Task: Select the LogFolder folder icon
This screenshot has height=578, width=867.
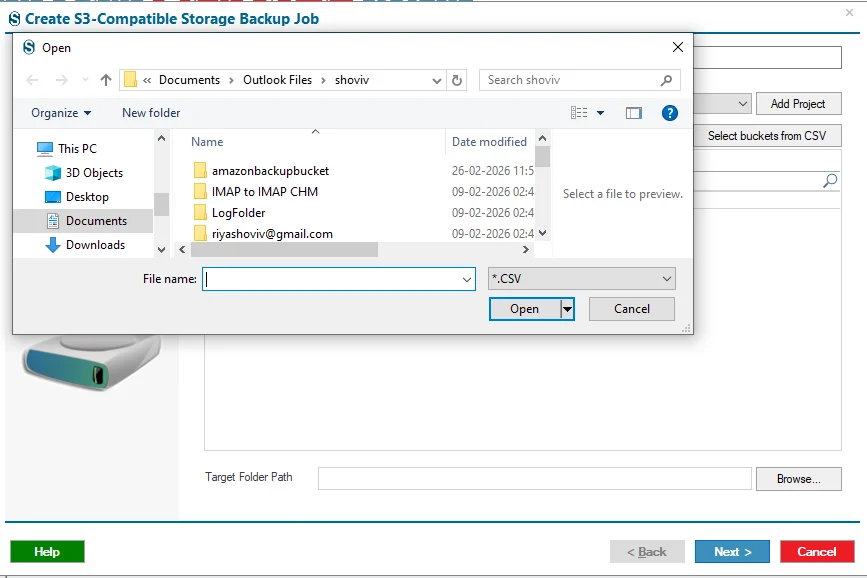Action: pyautogui.click(x=200, y=212)
